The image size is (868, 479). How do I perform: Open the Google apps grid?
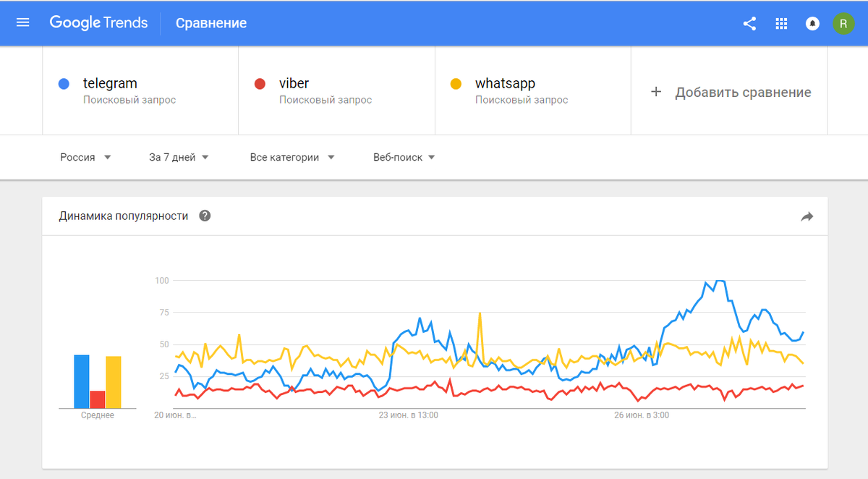point(781,23)
